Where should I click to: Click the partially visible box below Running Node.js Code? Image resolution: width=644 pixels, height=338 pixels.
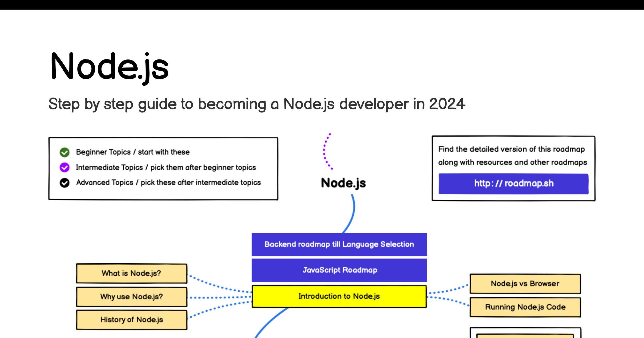tap(526, 333)
